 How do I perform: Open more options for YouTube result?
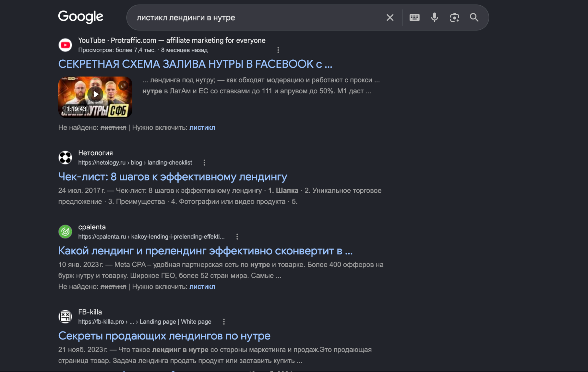278,50
